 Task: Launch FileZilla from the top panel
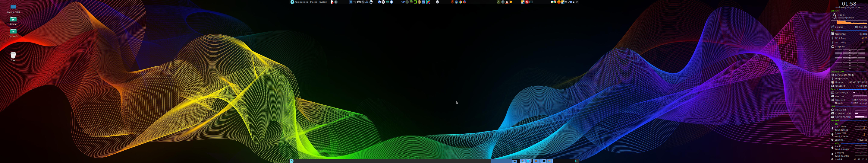(x=527, y=2)
